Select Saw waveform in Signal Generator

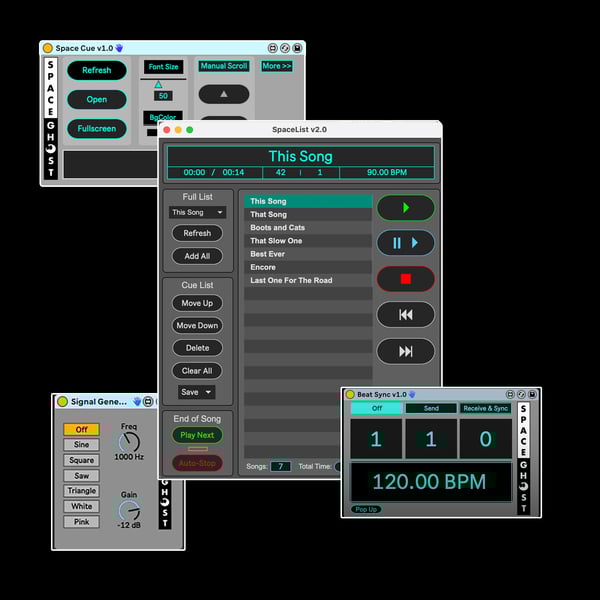click(82, 476)
